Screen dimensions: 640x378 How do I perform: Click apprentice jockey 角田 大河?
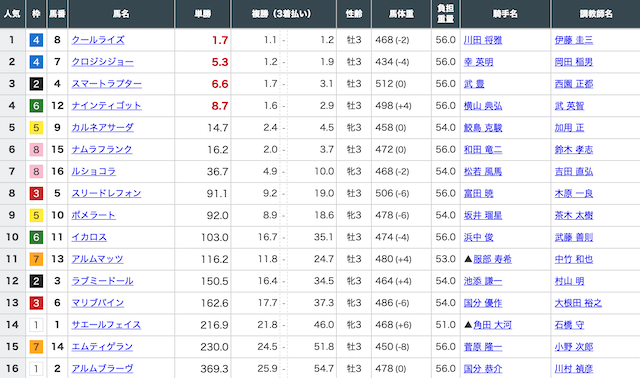pos(492,325)
